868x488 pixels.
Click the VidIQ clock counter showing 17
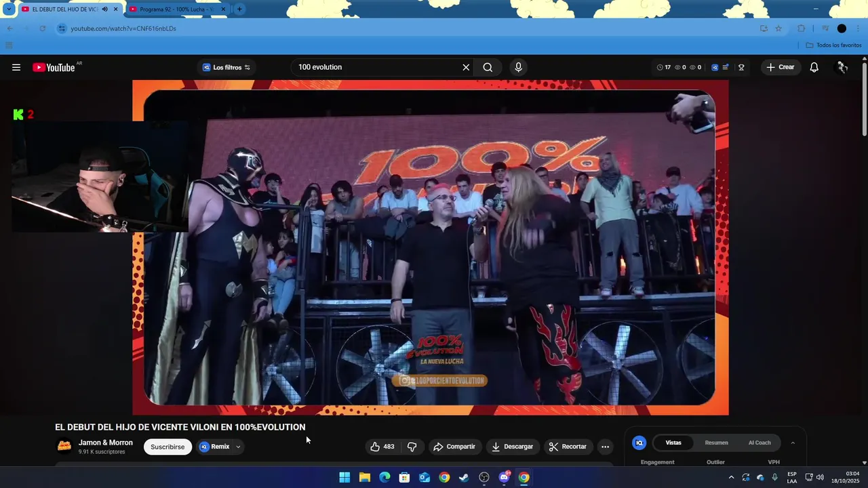pos(664,67)
